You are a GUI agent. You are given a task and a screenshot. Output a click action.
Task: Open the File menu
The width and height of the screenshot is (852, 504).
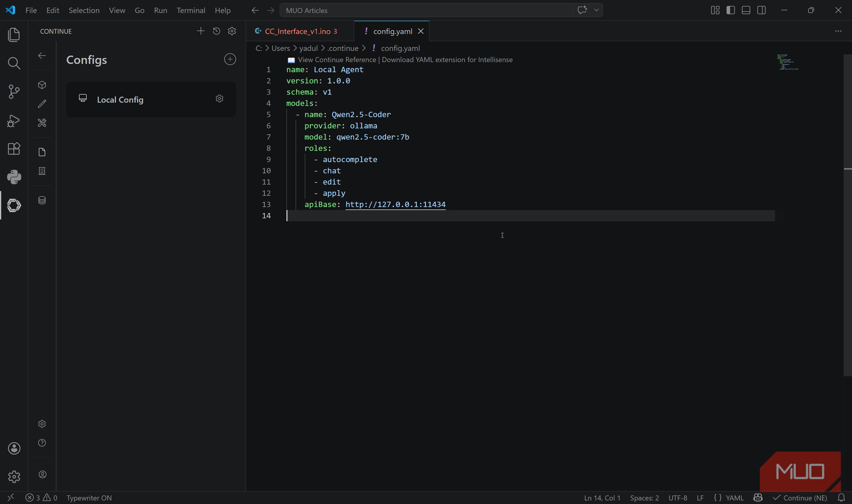(x=31, y=11)
